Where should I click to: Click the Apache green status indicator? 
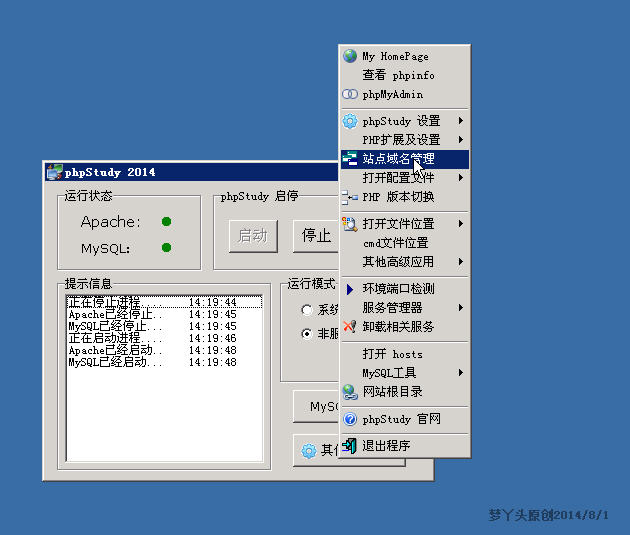[166, 222]
